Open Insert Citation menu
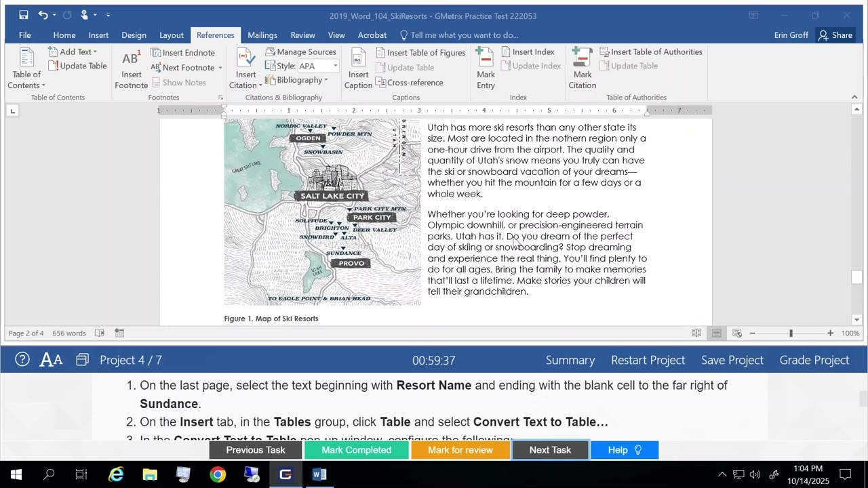Viewport: 868px width, 488px height. (245, 68)
